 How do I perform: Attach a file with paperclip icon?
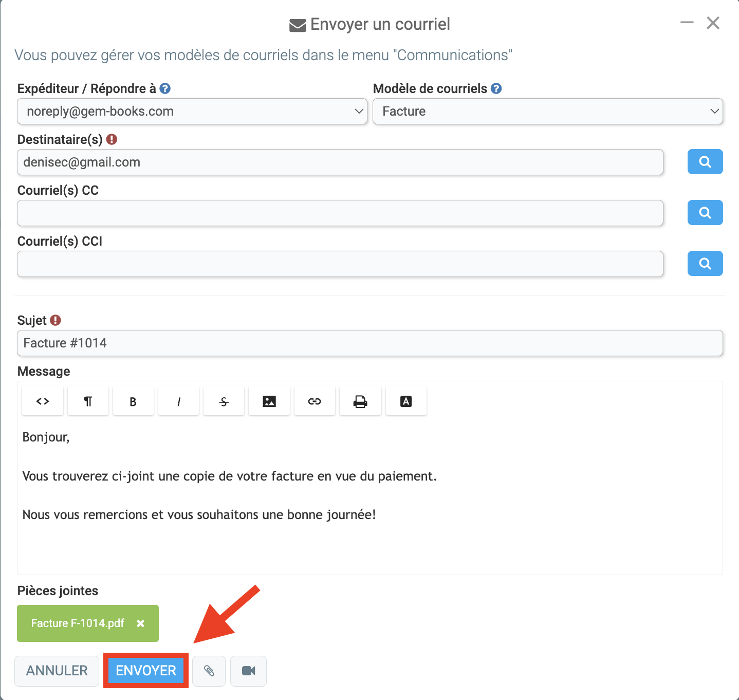[209, 671]
